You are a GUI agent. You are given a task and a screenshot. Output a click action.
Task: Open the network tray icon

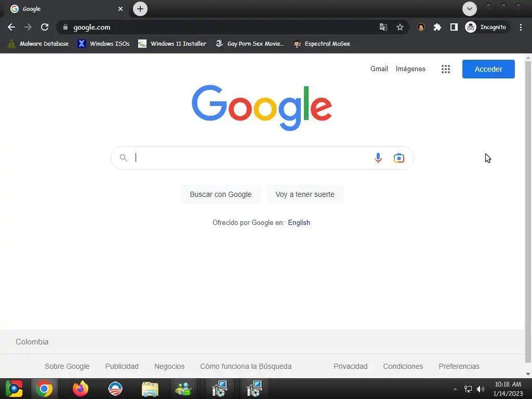468,389
